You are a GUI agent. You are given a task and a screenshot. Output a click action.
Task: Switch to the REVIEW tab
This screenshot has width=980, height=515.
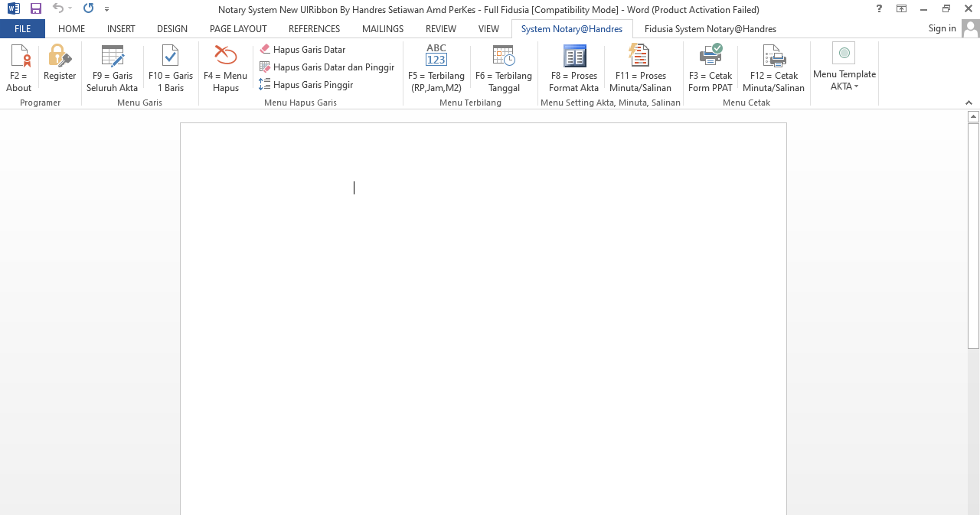pos(441,29)
